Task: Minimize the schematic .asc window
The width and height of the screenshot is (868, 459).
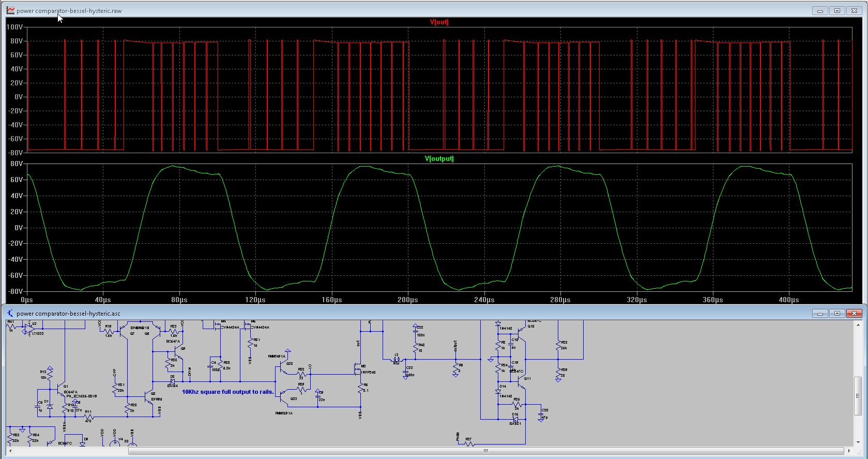Action: 820,313
